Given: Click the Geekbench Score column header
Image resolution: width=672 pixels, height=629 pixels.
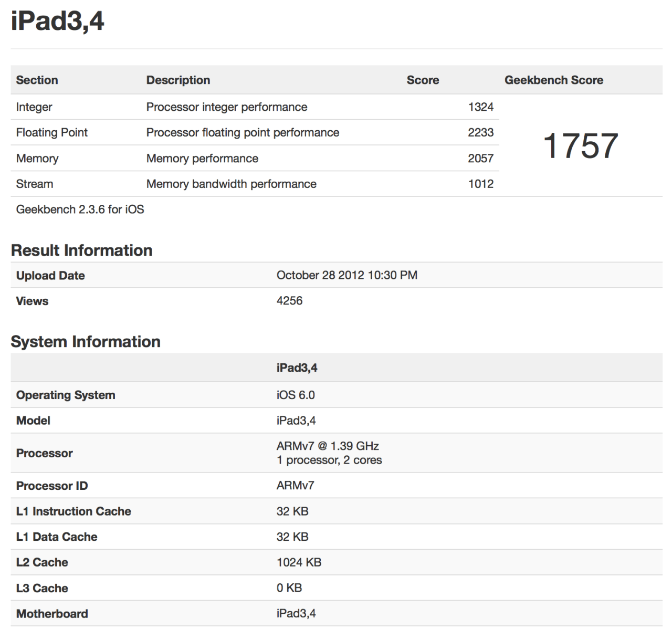Looking at the screenshot, I should (553, 80).
